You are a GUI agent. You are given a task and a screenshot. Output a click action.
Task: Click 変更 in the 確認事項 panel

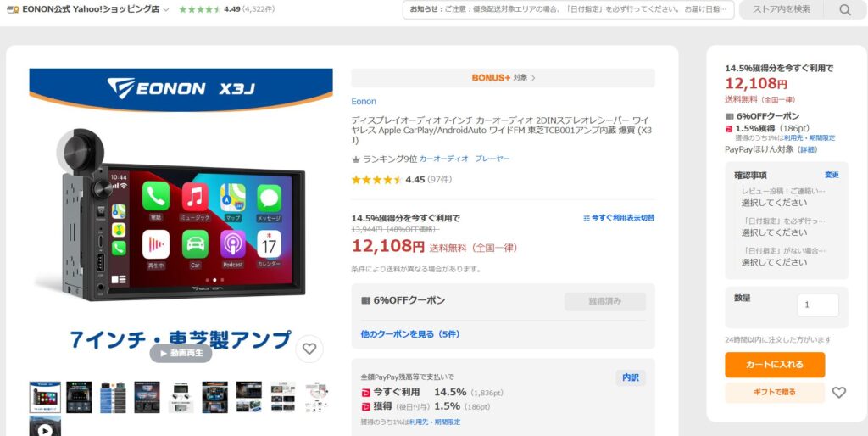point(832,175)
